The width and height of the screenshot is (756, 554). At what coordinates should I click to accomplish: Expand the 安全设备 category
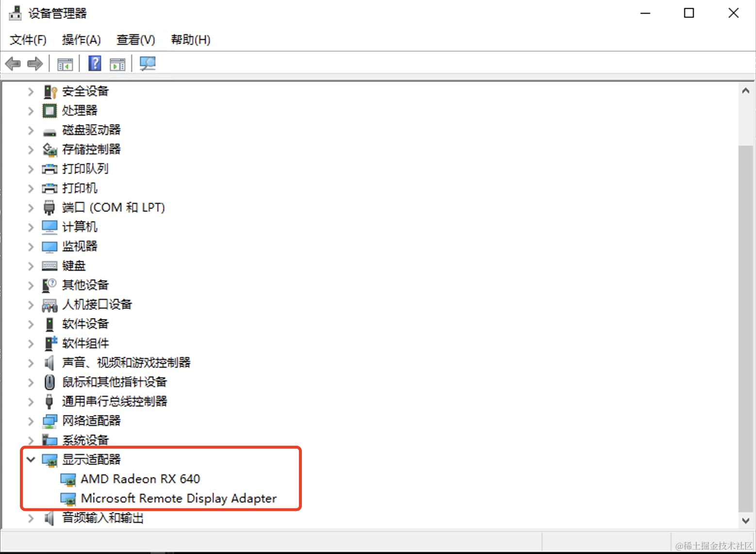pyautogui.click(x=31, y=91)
